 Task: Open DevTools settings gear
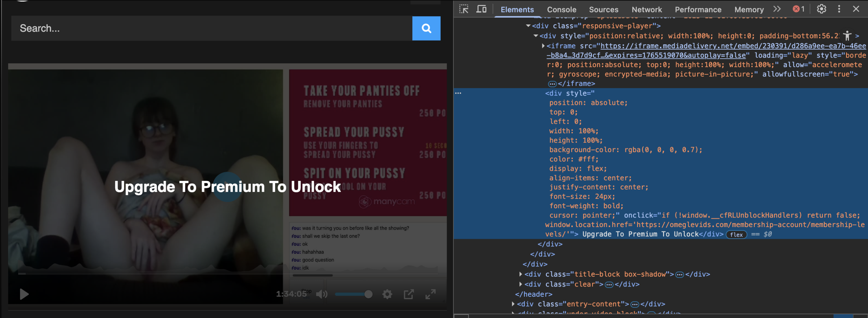821,9
